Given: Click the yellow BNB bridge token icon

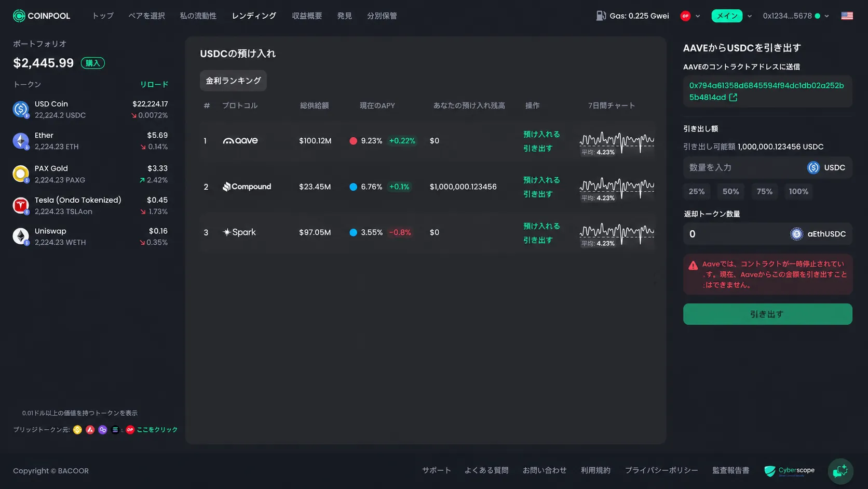Looking at the screenshot, I should 77,430.
